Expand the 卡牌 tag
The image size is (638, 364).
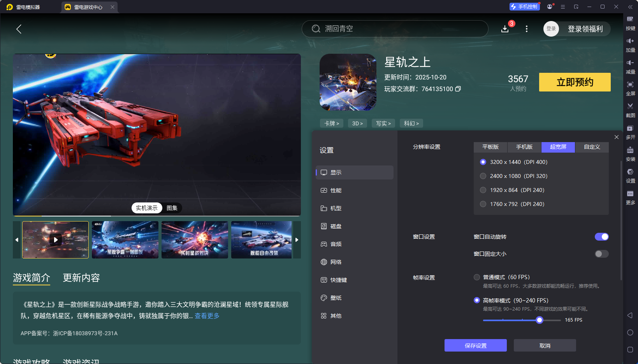click(332, 123)
